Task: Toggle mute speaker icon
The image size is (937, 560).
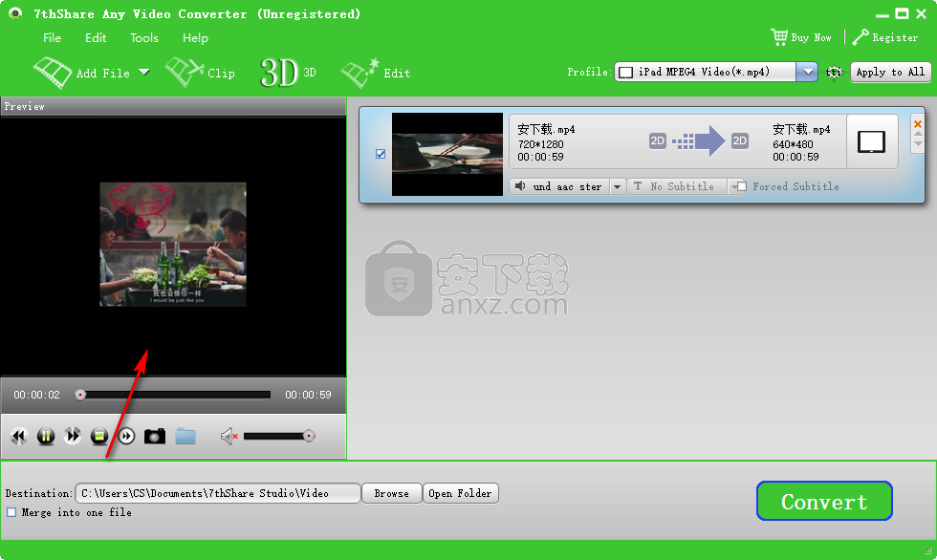Action: [229, 437]
